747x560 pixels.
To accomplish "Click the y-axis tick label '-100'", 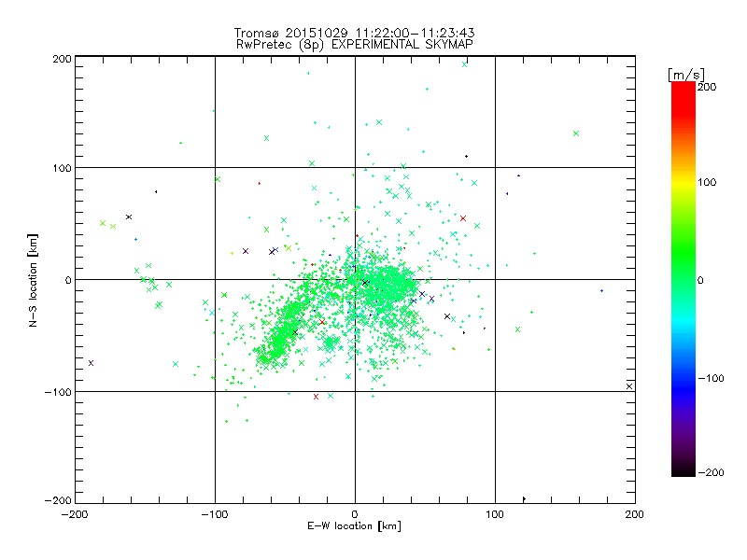I will 58,392.
